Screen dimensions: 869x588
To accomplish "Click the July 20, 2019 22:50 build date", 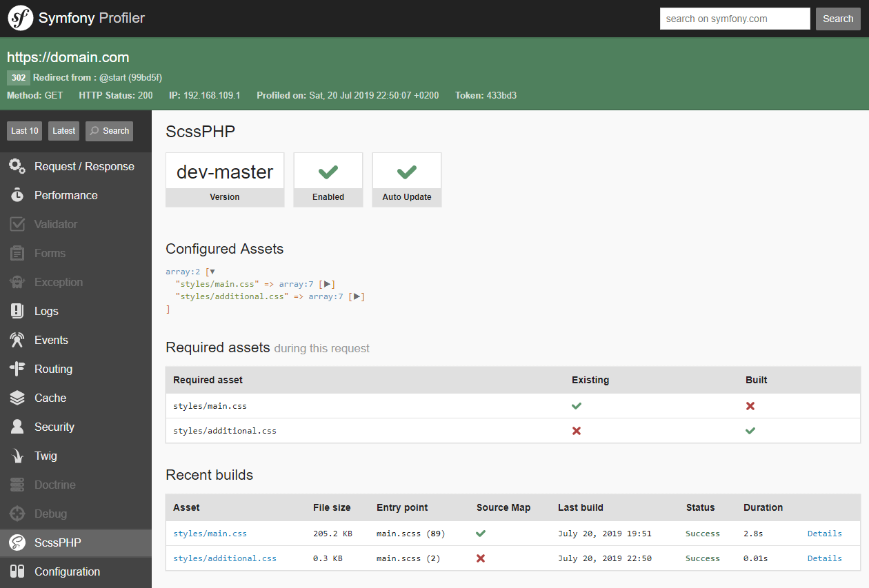I will pyautogui.click(x=605, y=558).
